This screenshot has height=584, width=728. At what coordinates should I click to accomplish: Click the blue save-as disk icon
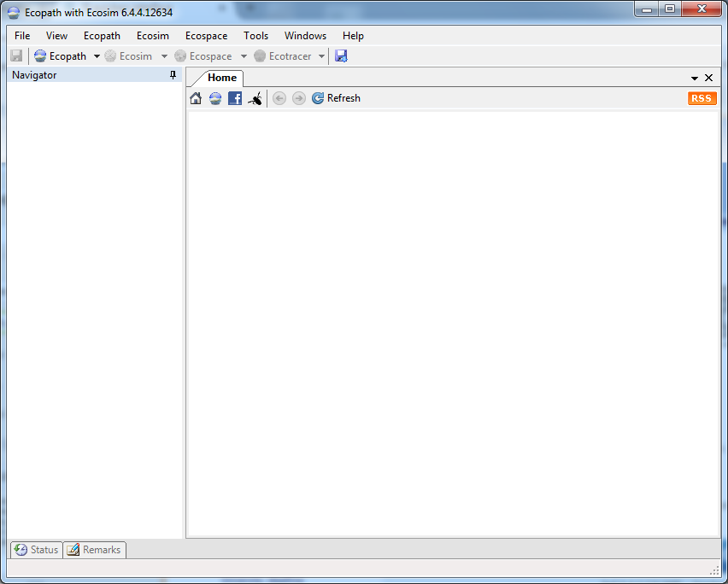341,56
